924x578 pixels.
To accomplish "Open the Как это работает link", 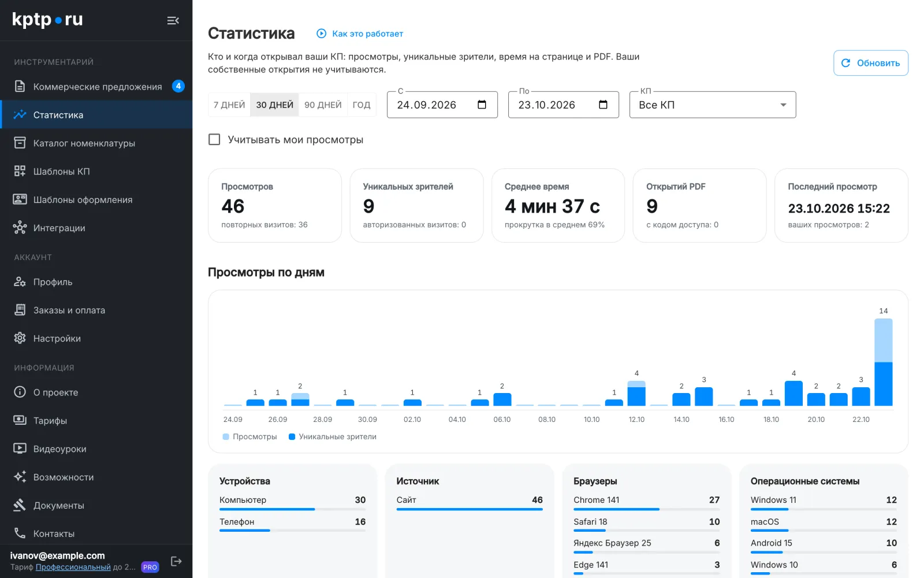I will (x=360, y=34).
